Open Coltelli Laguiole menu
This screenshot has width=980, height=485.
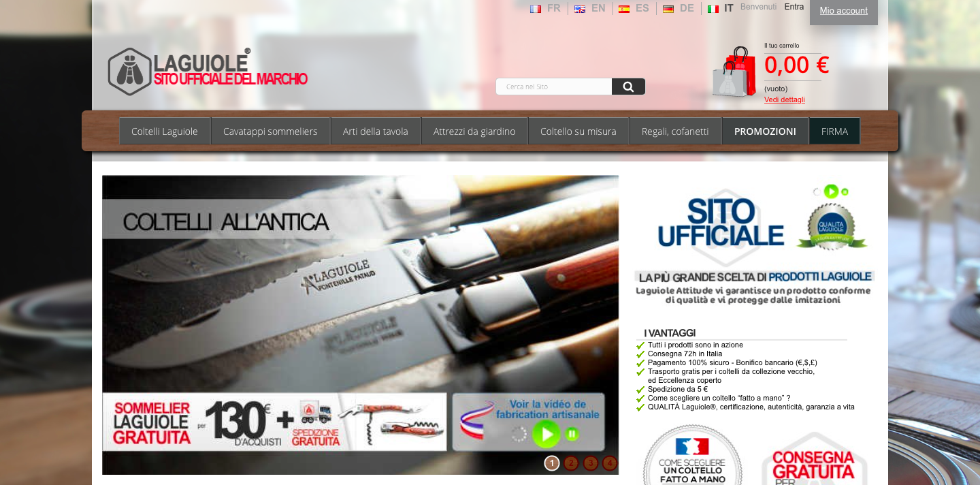[x=165, y=131]
